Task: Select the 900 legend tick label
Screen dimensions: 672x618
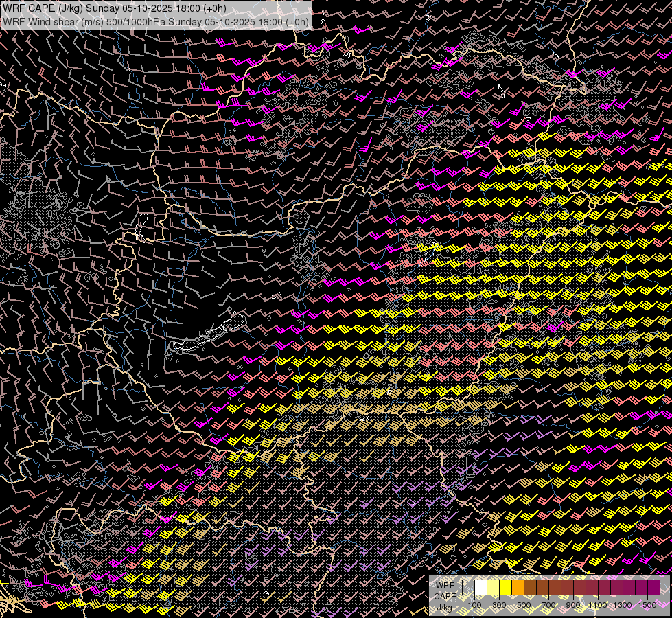Action: [573, 605]
